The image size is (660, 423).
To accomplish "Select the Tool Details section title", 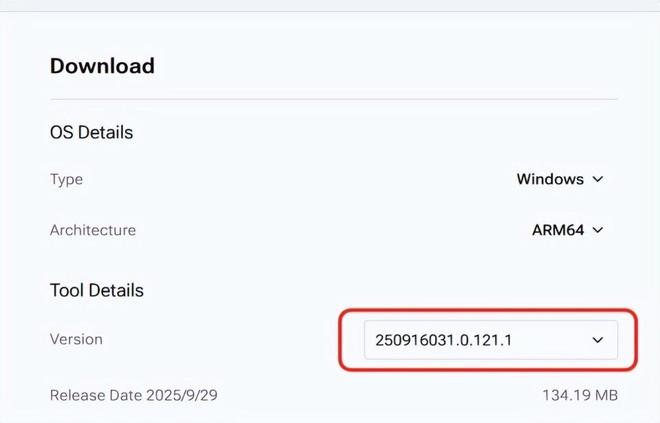I will [97, 290].
